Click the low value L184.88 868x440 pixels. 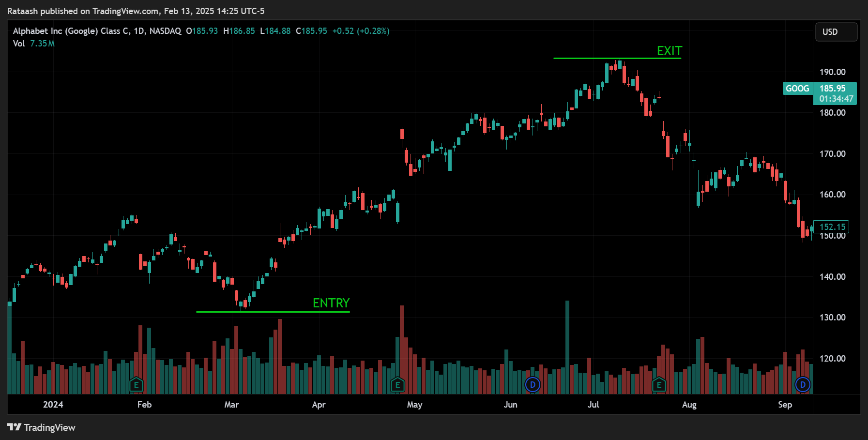coord(275,31)
